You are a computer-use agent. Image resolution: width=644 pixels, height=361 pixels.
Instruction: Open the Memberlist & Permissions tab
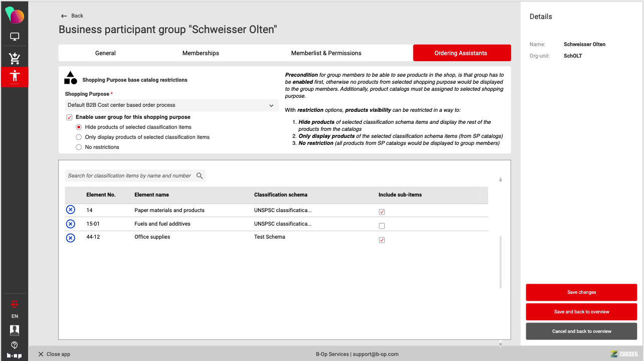point(326,53)
